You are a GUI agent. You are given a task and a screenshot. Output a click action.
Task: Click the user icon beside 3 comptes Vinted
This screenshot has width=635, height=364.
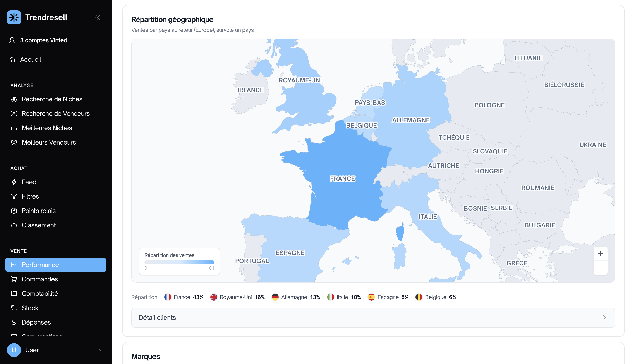pyautogui.click(x=12, y=40)
